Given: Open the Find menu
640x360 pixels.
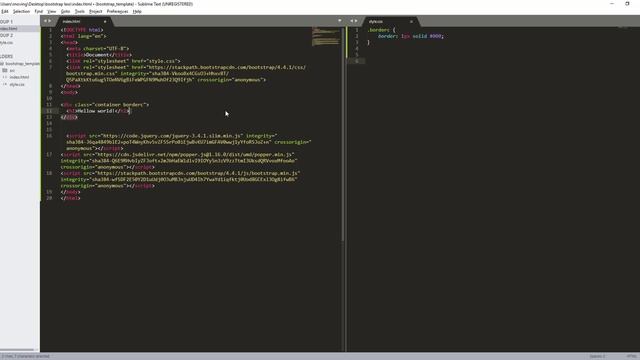Looking at the screenshot, I should click(38, 11).
